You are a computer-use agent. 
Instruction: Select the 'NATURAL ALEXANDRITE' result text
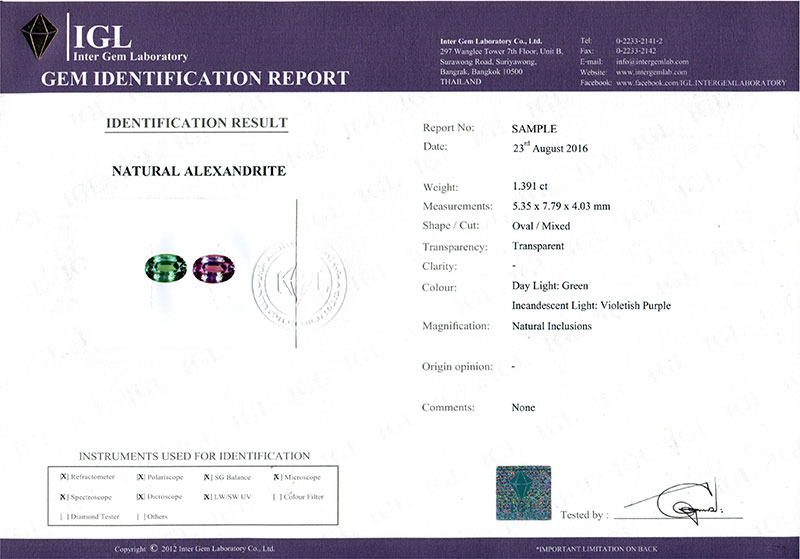[199, 171]
